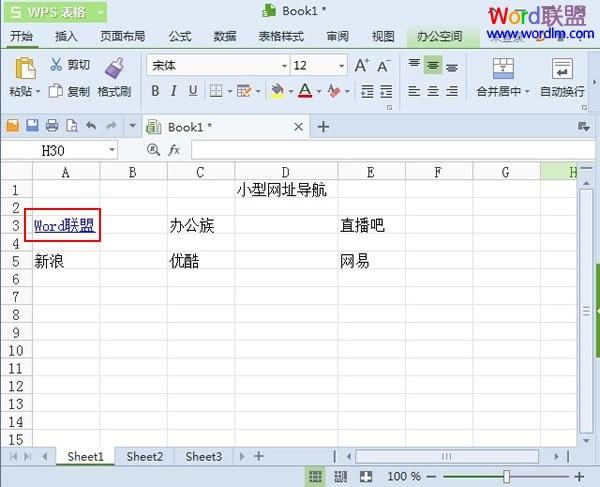This screenshot has height=487, width=600.
Task: Click the Word联盟 hyperlink cell
Action: [64, 226]
